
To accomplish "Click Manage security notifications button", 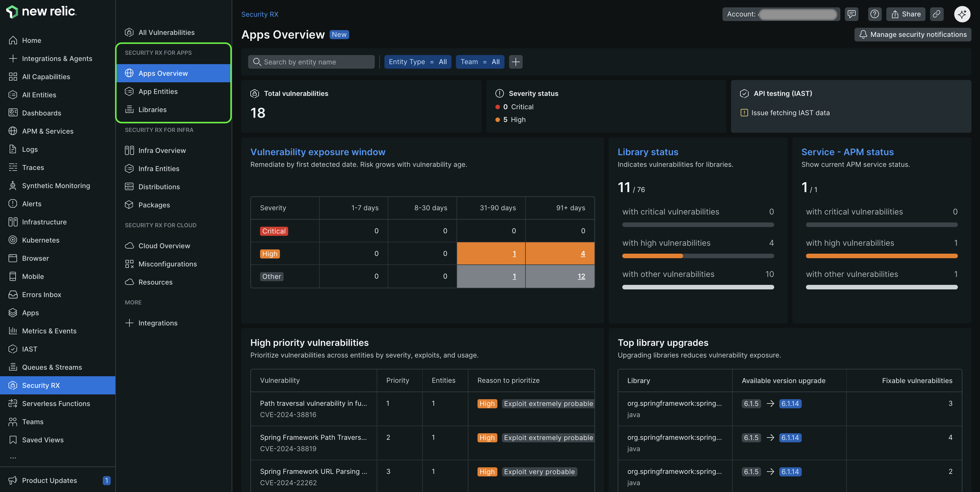I will pyautogui.click(x=913, y=35).
